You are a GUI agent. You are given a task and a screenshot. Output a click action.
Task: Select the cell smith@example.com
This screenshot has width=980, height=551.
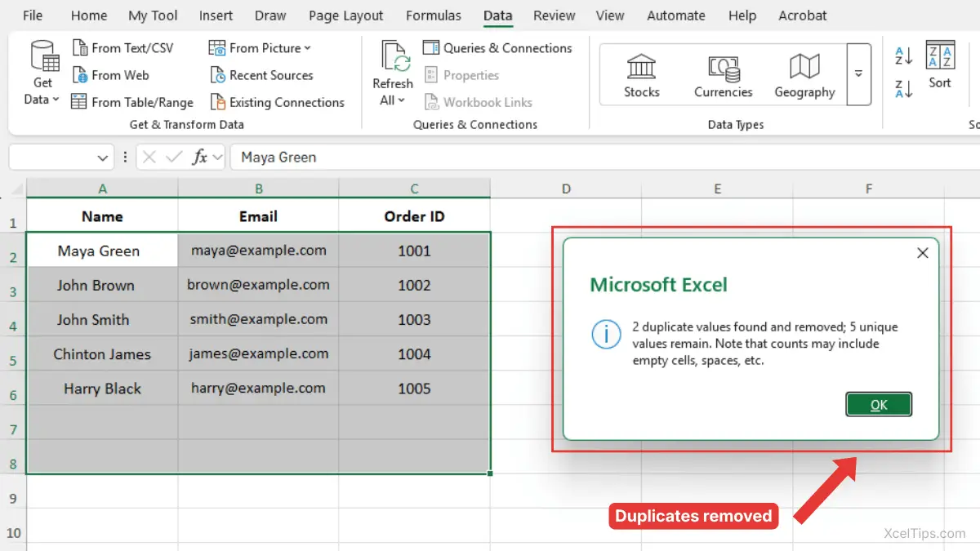coord(258,319)
